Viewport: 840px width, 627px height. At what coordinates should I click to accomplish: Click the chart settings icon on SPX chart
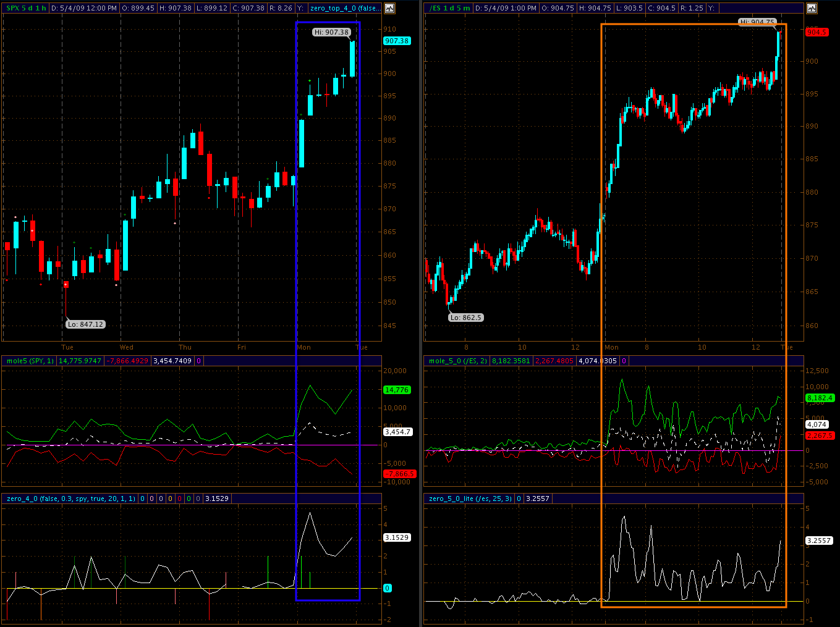pyautogui.click(x=389, y=8)
